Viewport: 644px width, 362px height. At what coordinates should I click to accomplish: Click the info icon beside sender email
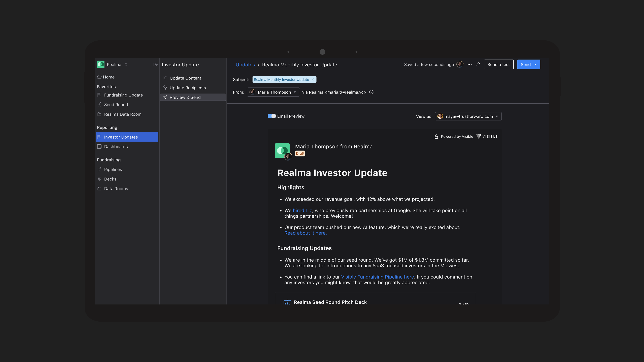point(371,92)
